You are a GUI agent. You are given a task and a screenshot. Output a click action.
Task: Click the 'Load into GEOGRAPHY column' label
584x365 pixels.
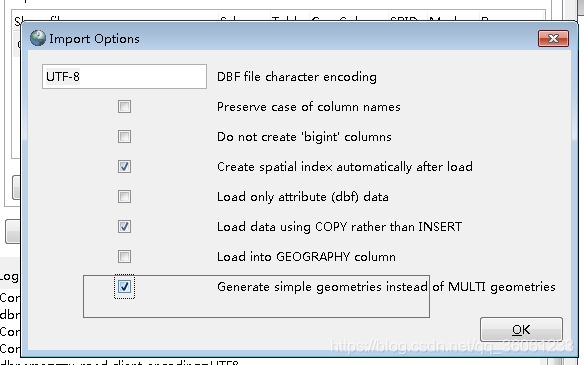306,257
